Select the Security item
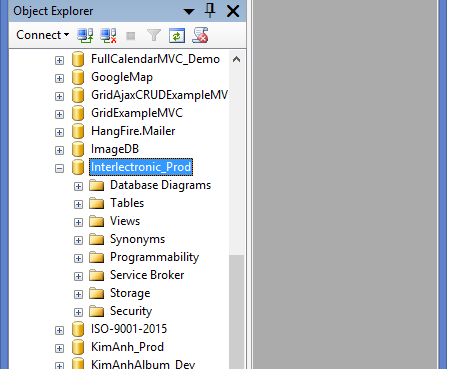The width and height of the screenshot is (449, 369). tap(131, 311)
